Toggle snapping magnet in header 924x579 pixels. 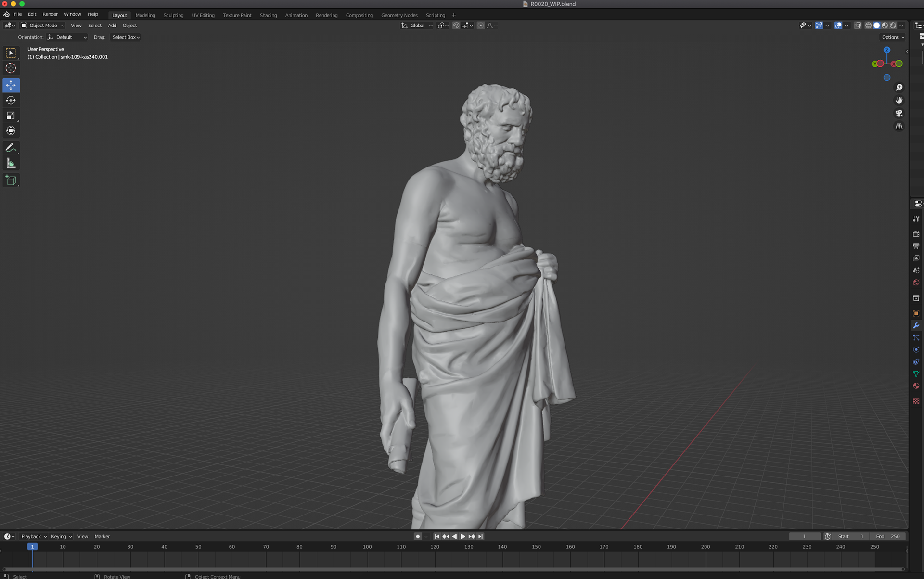pyautogui.click(x=456, y=26)
